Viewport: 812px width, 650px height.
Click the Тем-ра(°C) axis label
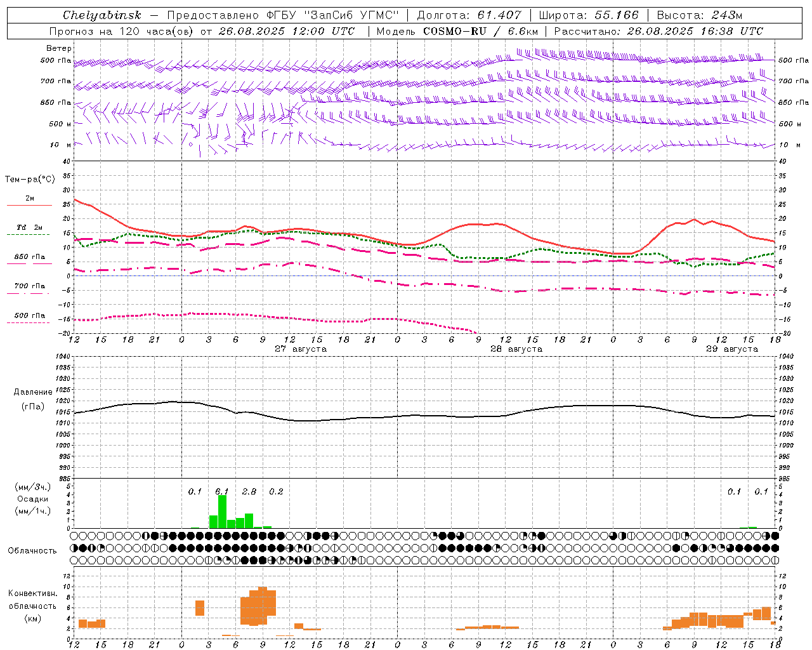(x=30, y=180)
